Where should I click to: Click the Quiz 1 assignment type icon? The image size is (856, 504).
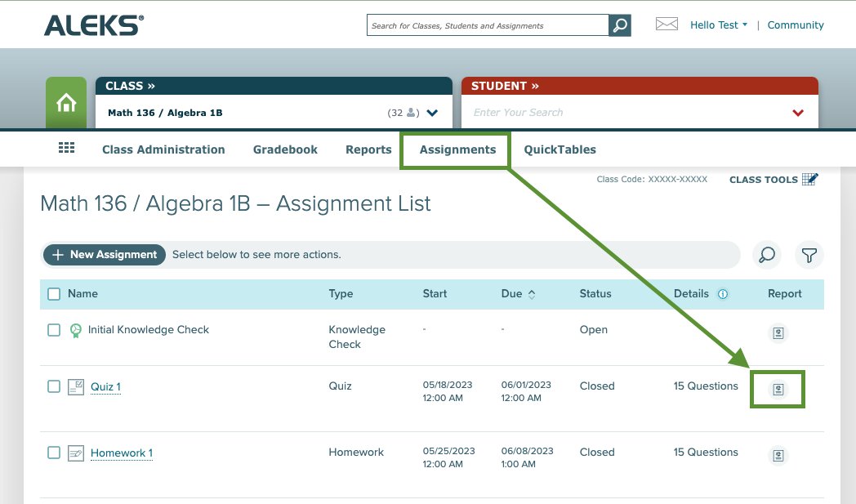point(76,386)
